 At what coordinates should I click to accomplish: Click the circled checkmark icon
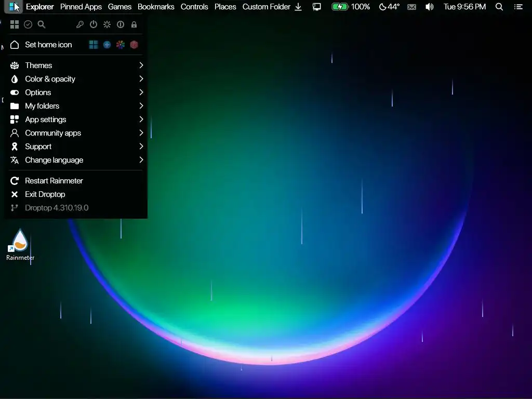pos(28,24)
